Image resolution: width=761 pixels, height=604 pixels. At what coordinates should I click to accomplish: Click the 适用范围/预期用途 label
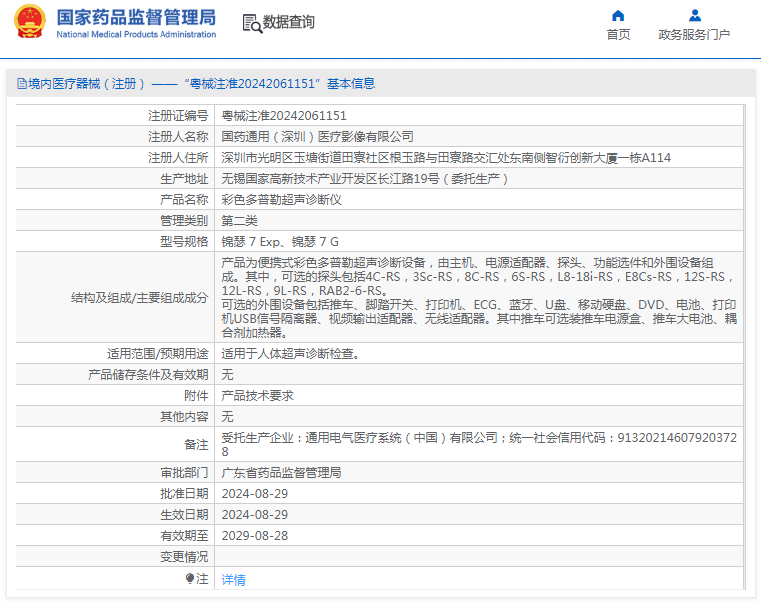[158, 354]
